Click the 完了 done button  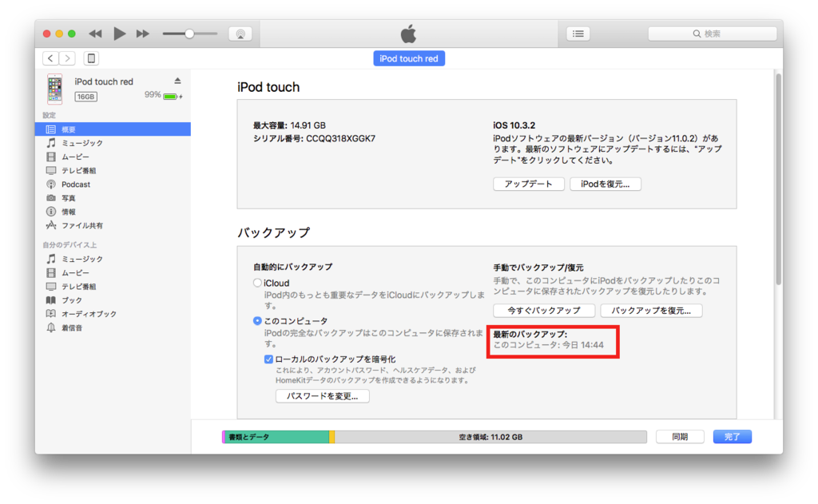733,437
